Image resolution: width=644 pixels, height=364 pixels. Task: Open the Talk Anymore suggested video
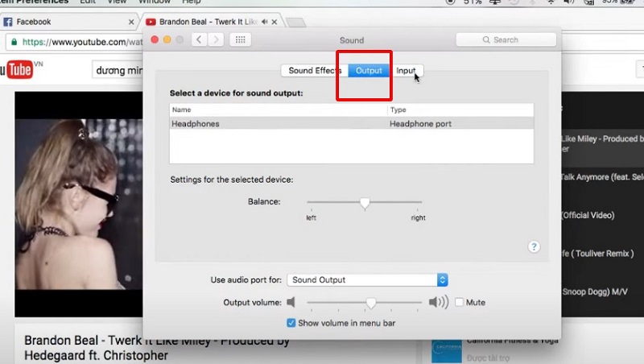[x=602, y=177]
